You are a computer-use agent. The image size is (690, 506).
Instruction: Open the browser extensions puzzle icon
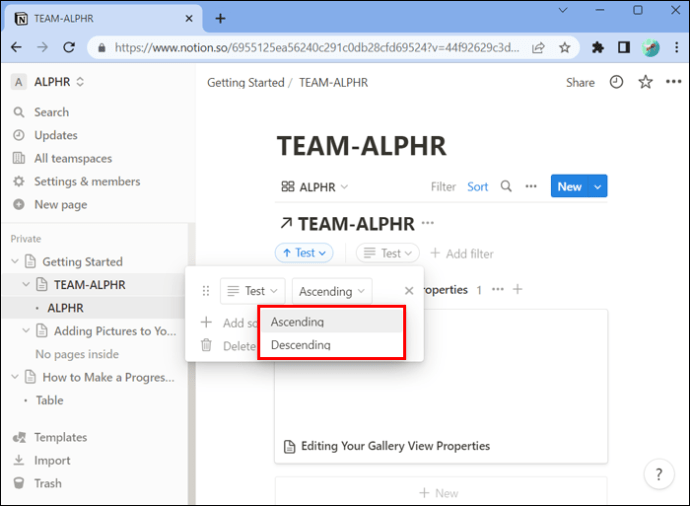[x=598, y=47]
